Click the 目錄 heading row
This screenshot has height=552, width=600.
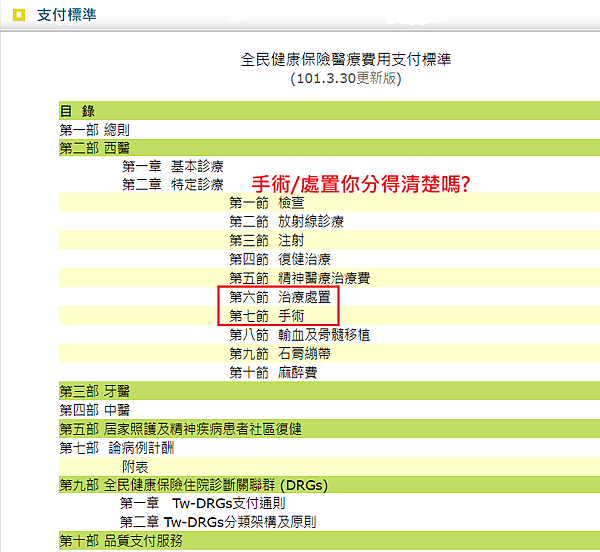coord(329,111)
